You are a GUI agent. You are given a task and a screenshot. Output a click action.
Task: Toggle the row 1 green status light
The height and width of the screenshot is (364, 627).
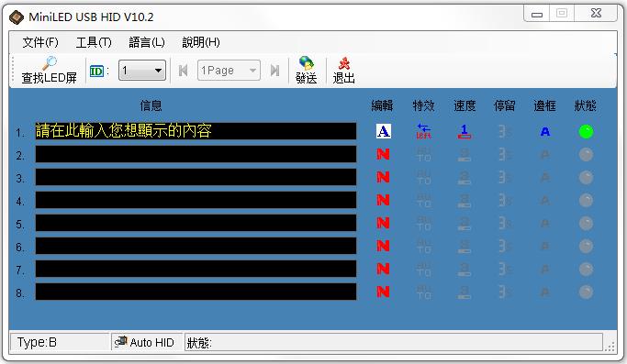coord(587,131)
